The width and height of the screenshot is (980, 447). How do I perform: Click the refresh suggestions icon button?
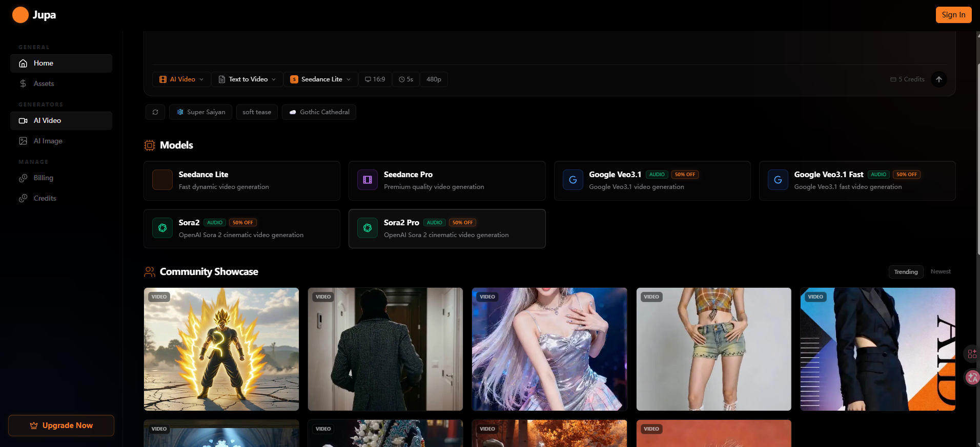pyautogui.click(x=155, y=112)
